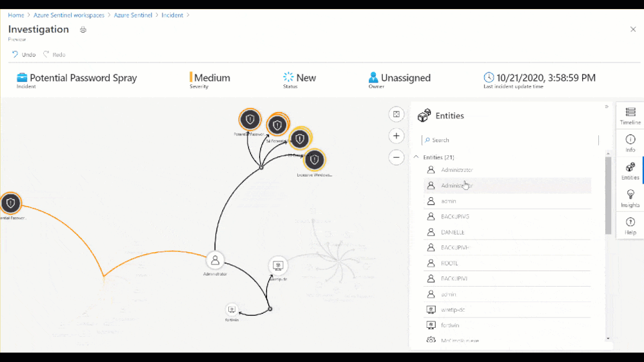Zoom in on the graph with plus button
644x362 pixels.
click(396, 136)
